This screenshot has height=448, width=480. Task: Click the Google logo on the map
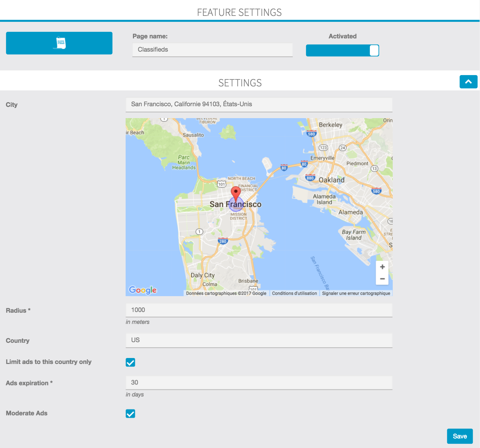click(x=143, y=290)
